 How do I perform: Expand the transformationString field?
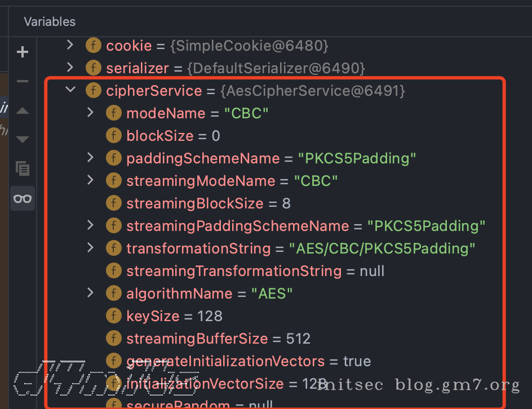90,248
